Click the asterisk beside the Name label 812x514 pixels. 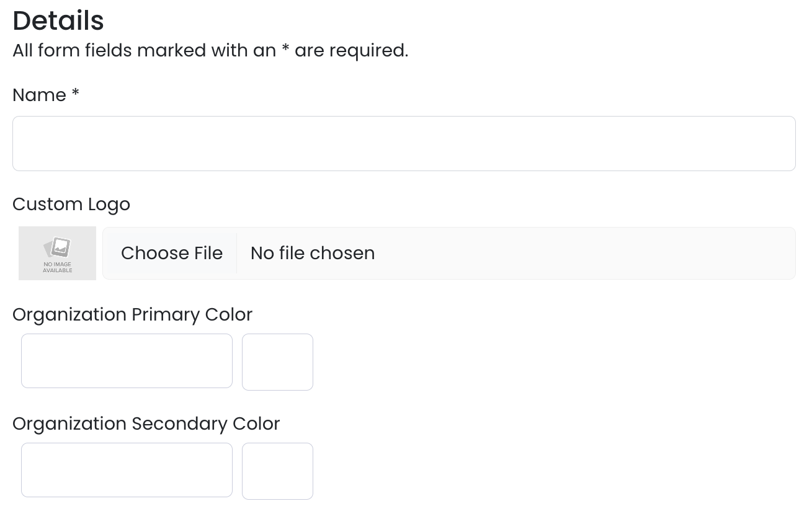(x=75, y=94)
